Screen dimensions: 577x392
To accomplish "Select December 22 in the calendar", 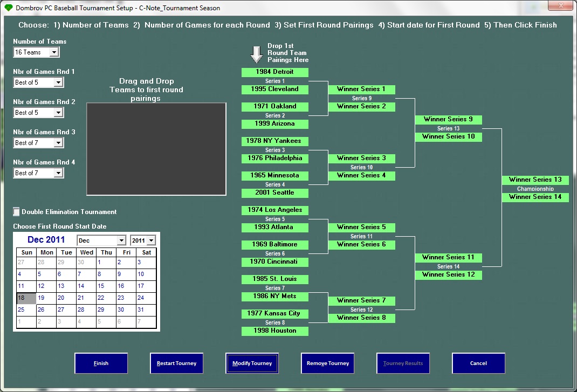I will [x=106, y=298].
